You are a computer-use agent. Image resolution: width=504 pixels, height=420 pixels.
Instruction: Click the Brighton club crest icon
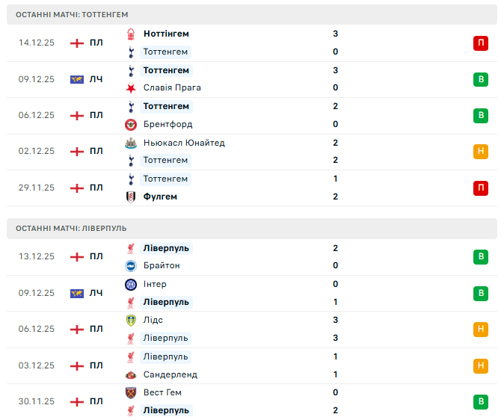pos(131,265)
